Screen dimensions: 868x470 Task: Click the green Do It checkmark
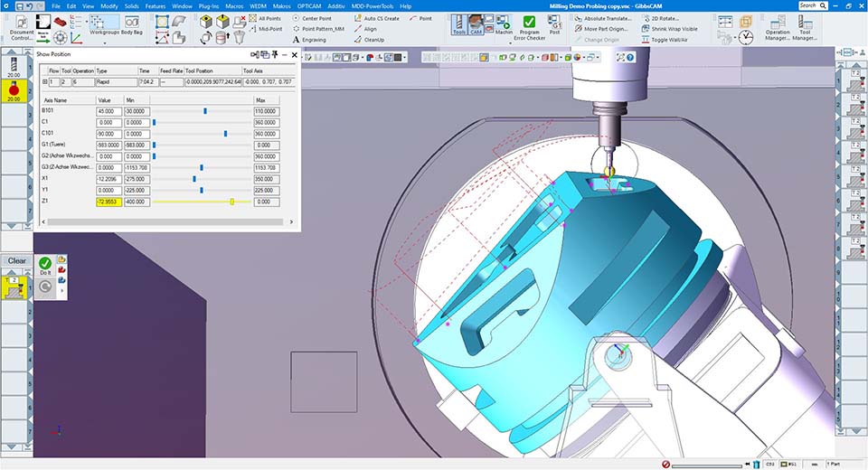(x=45, y=264)
